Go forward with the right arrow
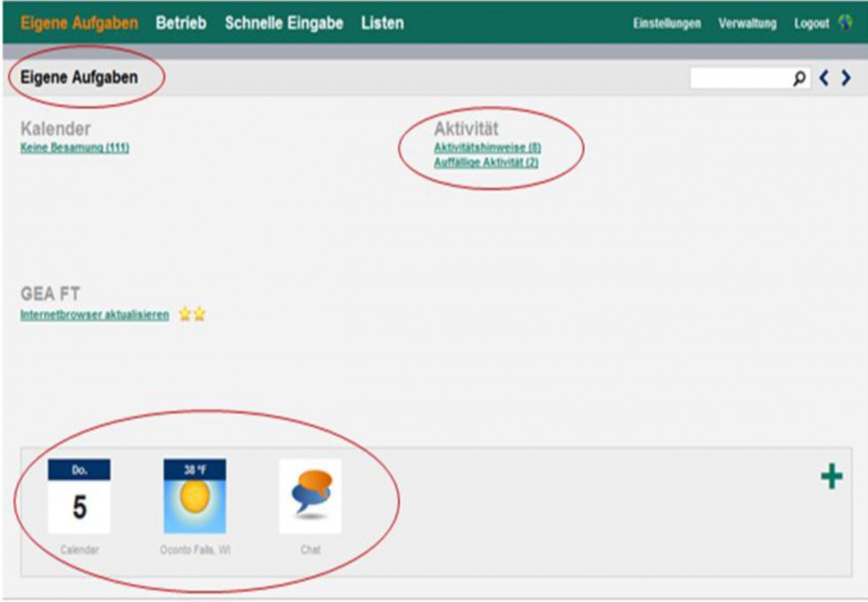Image resolution: width=868 pixels, height=602 pixels. pos(846,79)
